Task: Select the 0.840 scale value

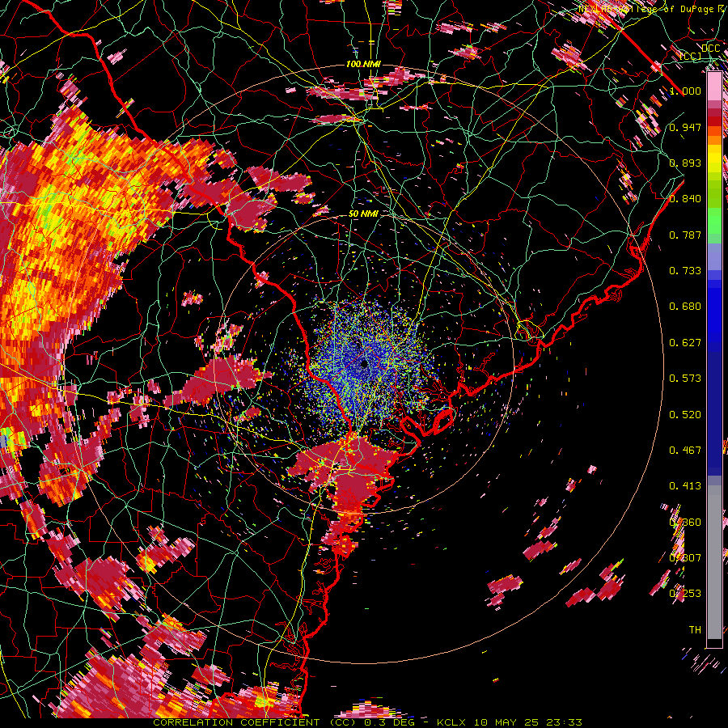Action: pos(685,199)
